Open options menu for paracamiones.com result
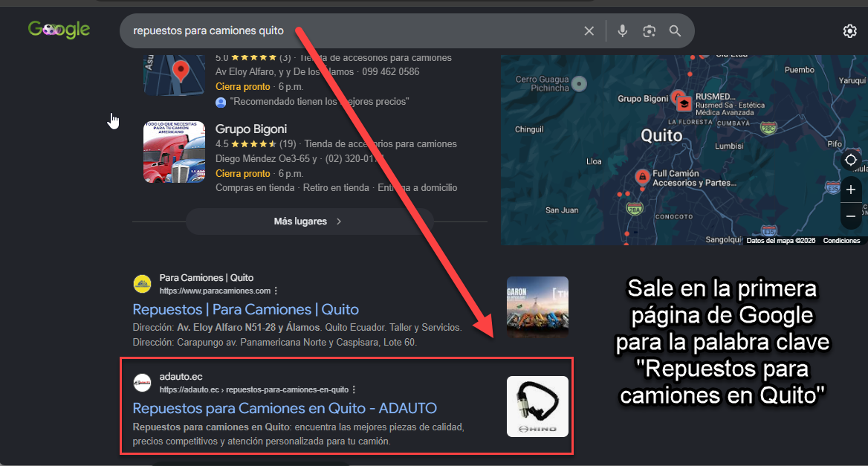 [x=276, y=291]
